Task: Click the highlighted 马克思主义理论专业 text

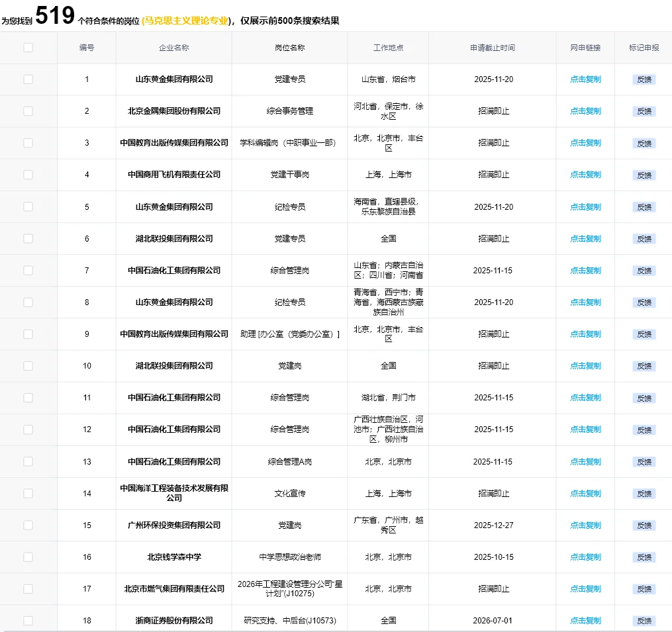Action: click(x=187, y=21)
